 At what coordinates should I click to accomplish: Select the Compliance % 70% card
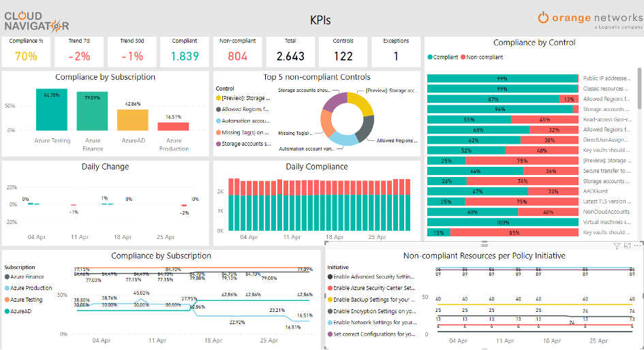[x=26, y=52]
